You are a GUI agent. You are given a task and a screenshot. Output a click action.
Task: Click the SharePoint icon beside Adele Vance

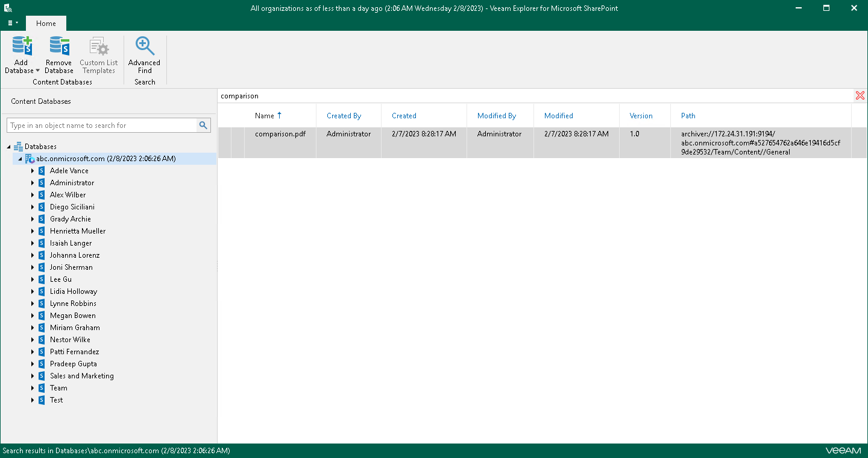point(42,171)
